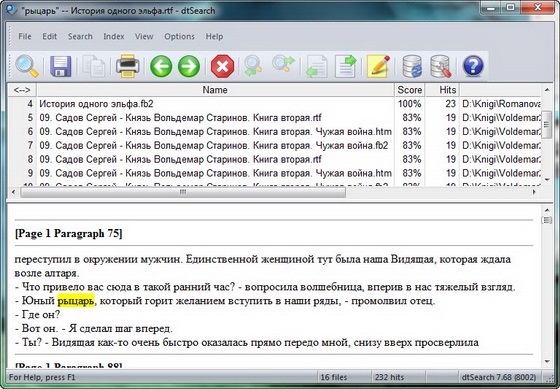
Task: Click dtSearch 7.68 (8002) status text
Action: point(499,377)
